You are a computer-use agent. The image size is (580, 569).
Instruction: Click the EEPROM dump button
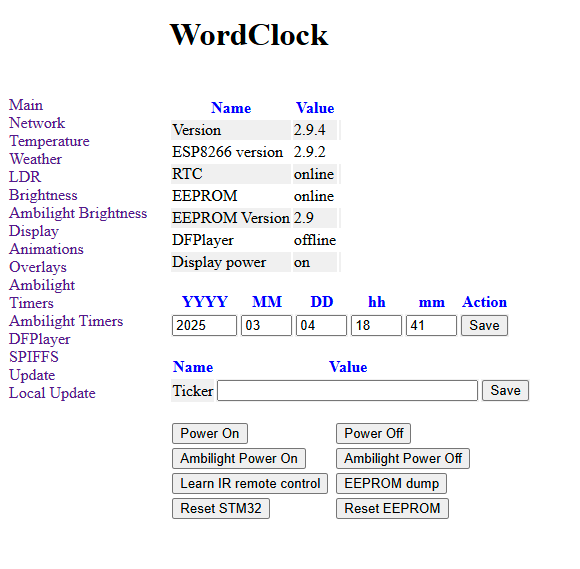391,484
